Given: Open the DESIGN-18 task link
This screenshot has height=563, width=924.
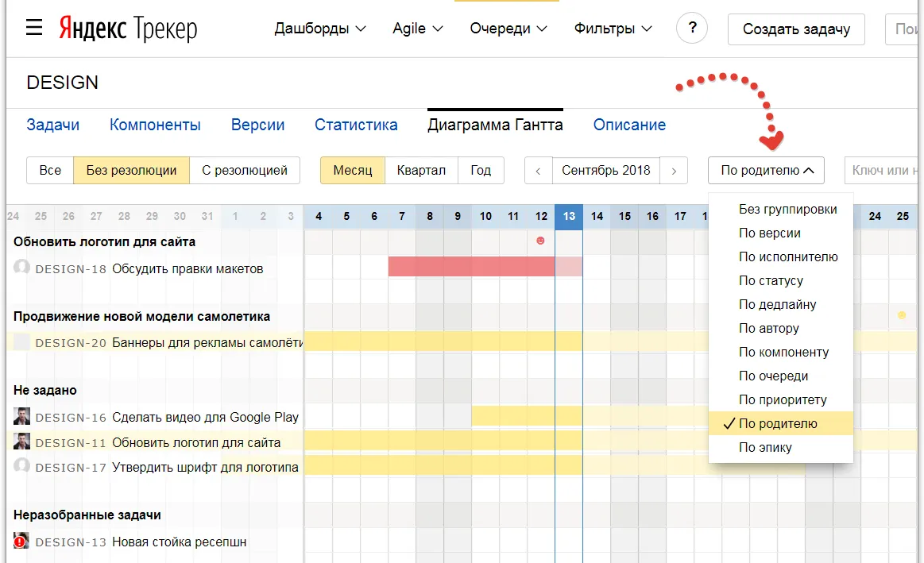Looking at the screenshot, I should click(72, 268).
